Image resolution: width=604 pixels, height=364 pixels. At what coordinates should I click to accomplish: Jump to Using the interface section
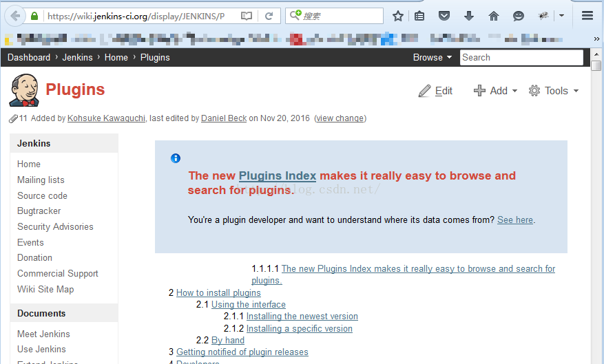pos(249,304)
